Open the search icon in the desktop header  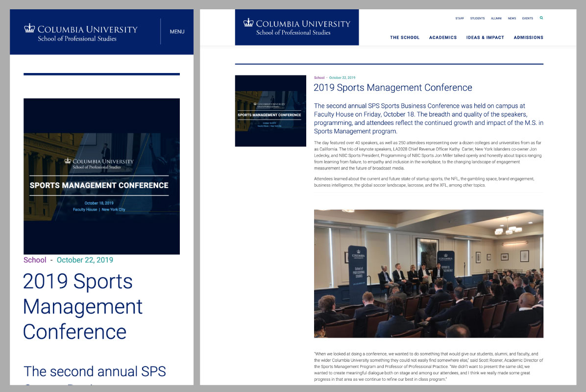[541, 18]
